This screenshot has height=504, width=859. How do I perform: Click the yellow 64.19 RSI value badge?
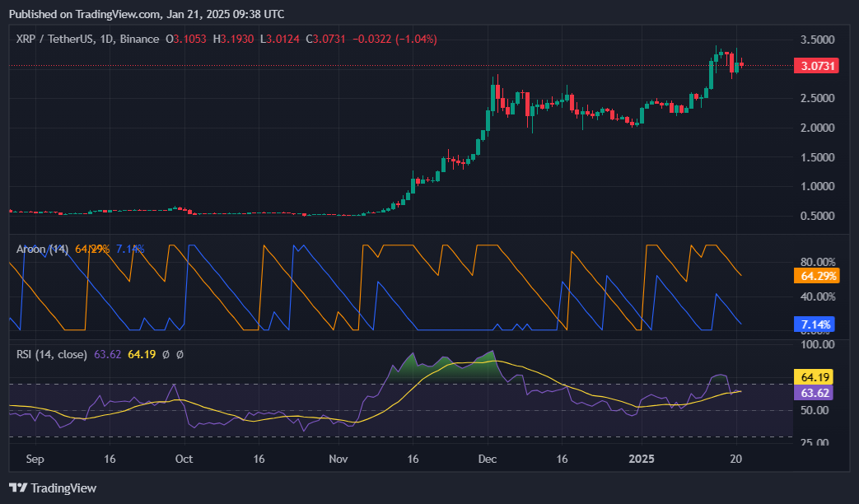[812, 376]
